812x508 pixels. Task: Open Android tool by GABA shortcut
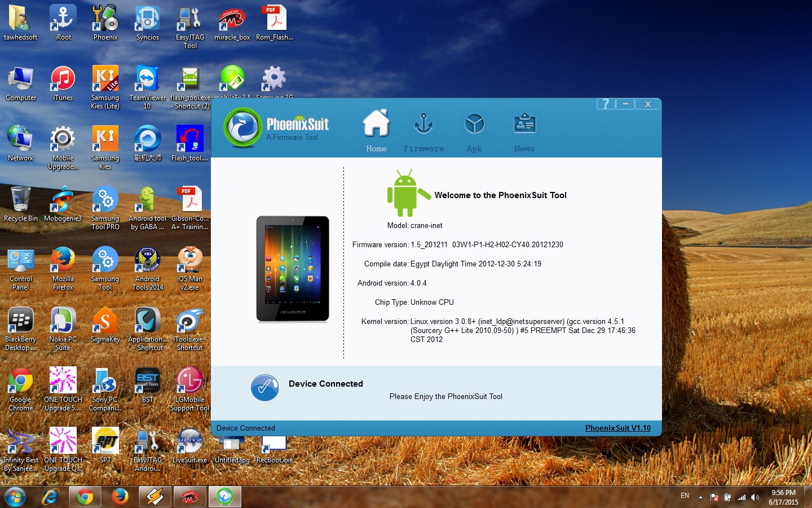[x=148, y=208]
